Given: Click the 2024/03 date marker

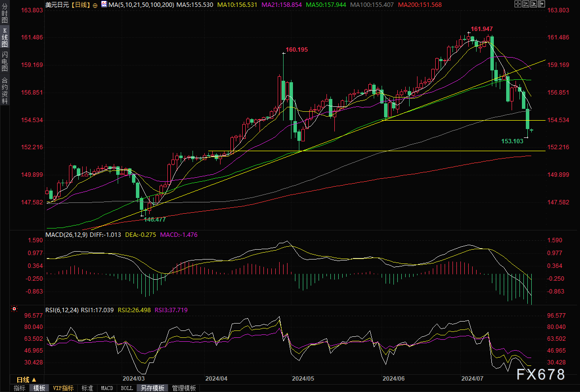Looking at the screenshot, I should coord(133,379).
